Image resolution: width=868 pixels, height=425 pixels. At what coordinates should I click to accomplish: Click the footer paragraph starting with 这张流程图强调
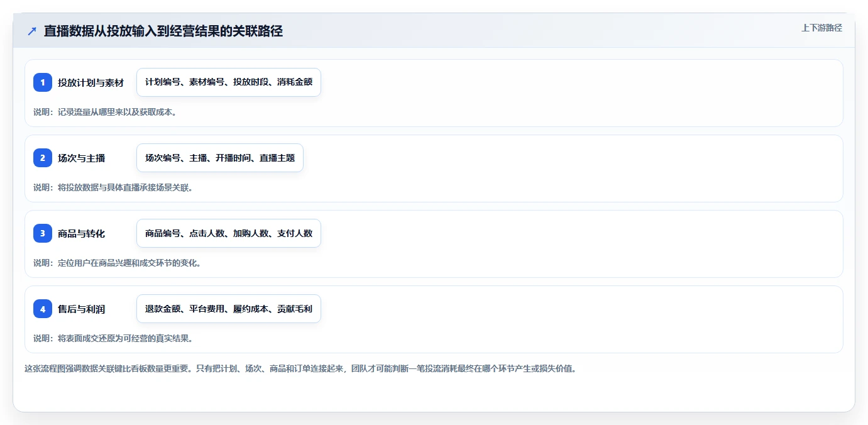pyautogui.click(x=300, y=368)
